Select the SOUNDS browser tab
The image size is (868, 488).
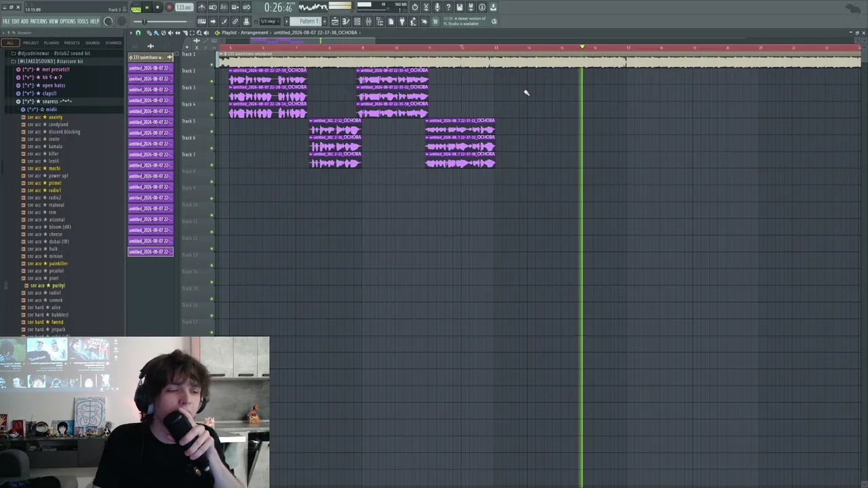93,43
